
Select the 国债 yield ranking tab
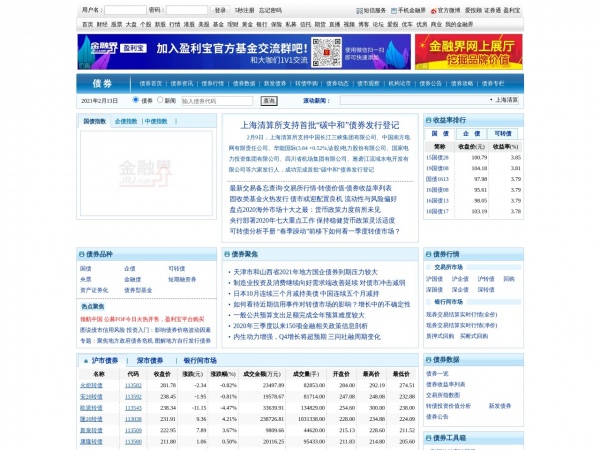[x=440, y=134]
